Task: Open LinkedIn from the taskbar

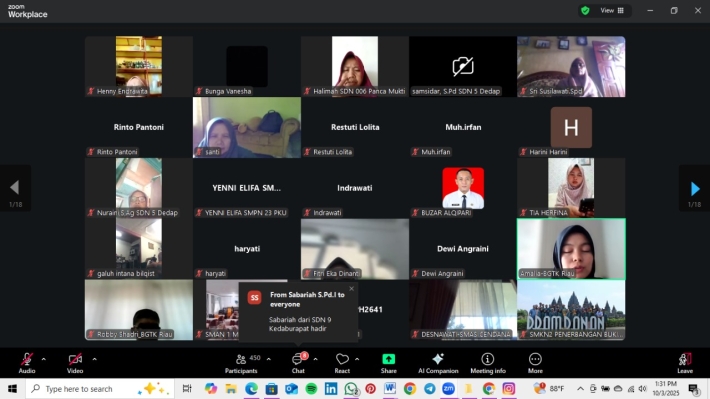Action: pos(331,389)
